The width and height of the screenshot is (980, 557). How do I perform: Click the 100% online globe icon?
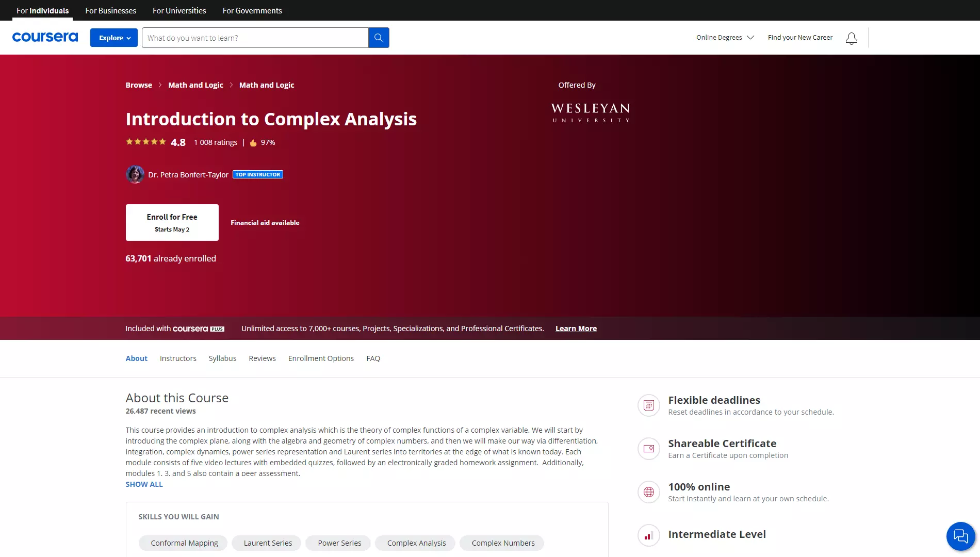click(649, 492)
